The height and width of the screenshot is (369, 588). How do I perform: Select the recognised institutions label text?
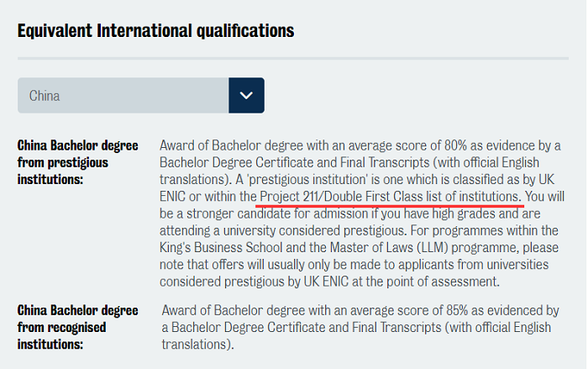(77, 327)
